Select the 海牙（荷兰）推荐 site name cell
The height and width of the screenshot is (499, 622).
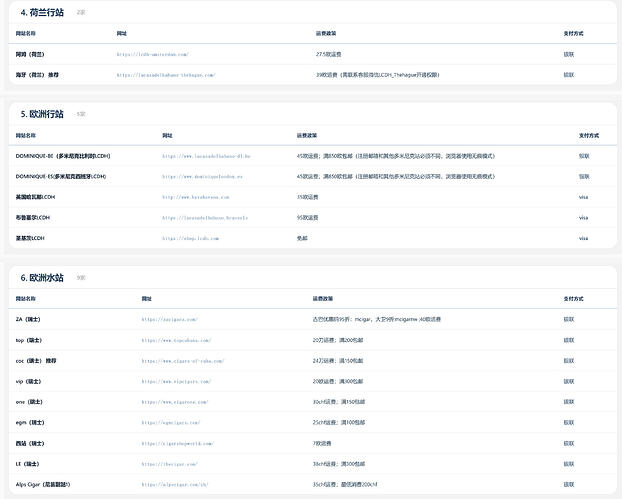tap(37, 75)
